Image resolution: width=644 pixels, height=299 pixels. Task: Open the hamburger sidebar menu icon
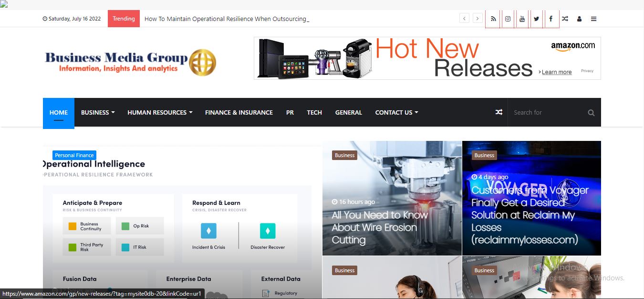tap(593, 19)
